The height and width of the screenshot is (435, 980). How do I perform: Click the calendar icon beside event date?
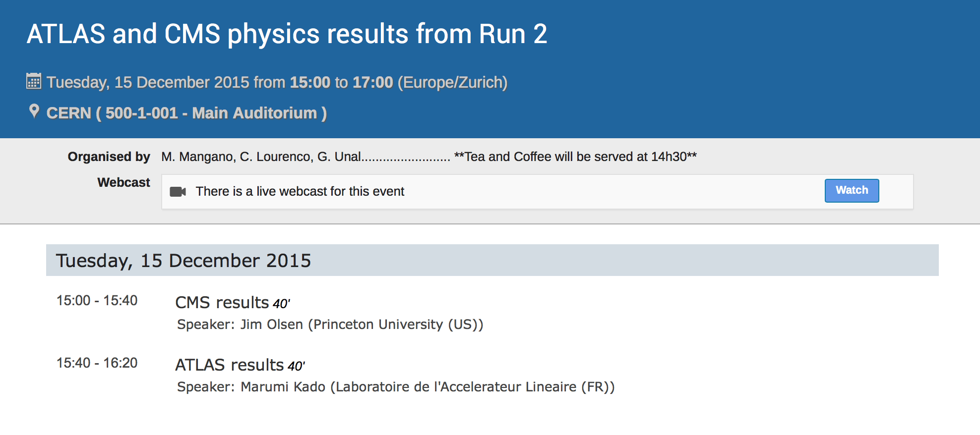[x=34, y=81]
